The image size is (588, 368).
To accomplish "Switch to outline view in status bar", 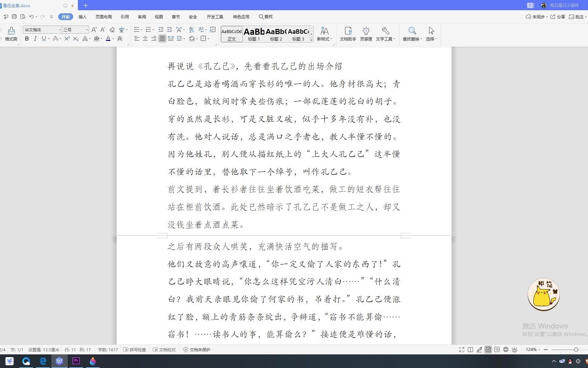I will tap(497, 350).
